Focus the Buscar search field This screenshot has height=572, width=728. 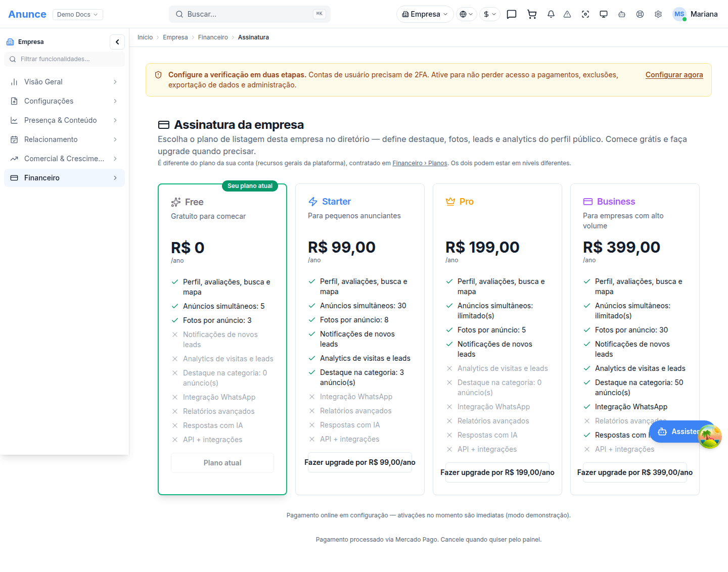tap(250, 14)
